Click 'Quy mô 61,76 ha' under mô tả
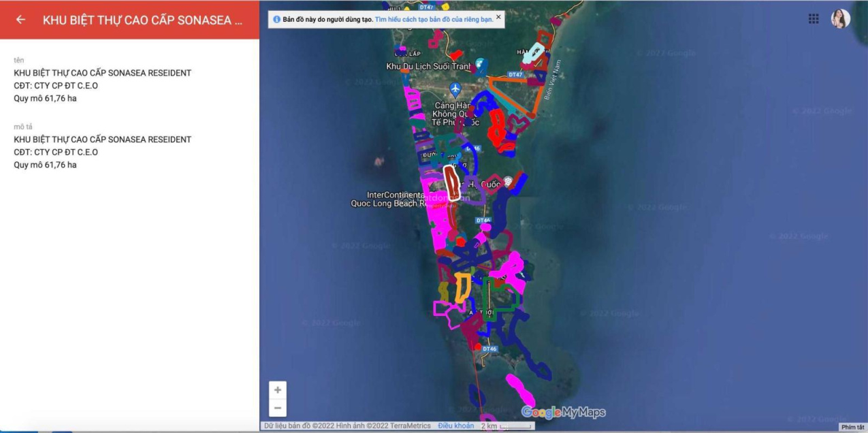 coord(45,165)
